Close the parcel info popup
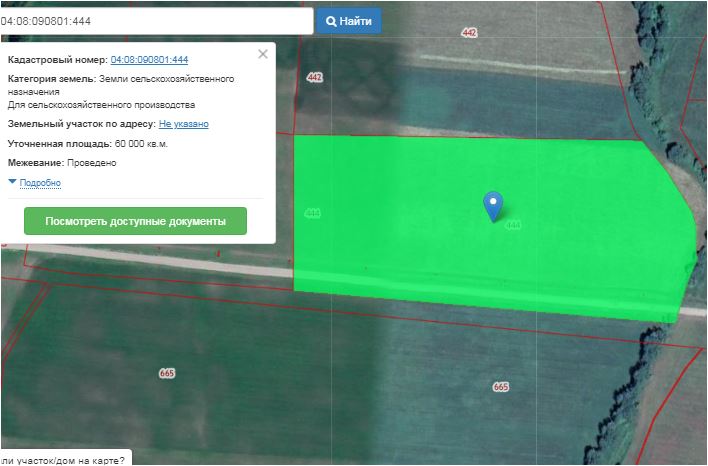 pos(263,54)
